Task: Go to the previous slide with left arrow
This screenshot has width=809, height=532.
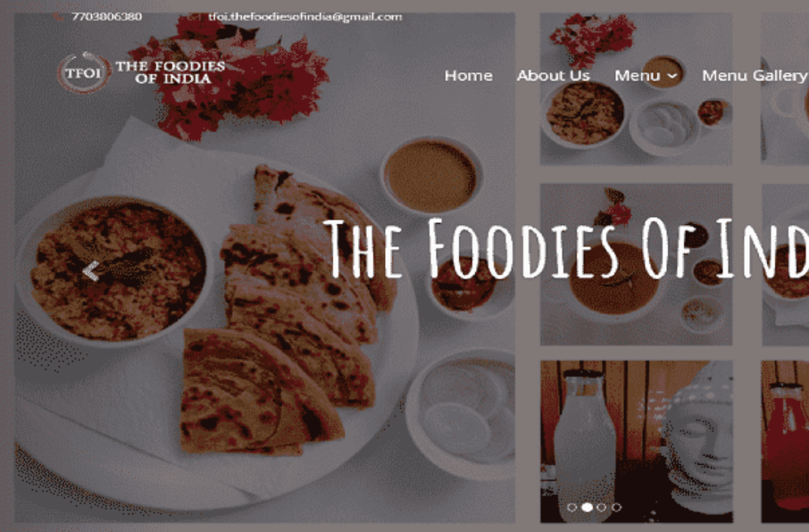Action: point(91,270)
